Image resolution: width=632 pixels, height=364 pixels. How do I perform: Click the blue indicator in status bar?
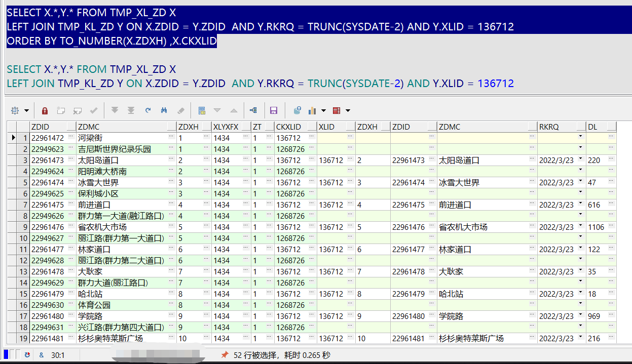(x=6, y=355)
